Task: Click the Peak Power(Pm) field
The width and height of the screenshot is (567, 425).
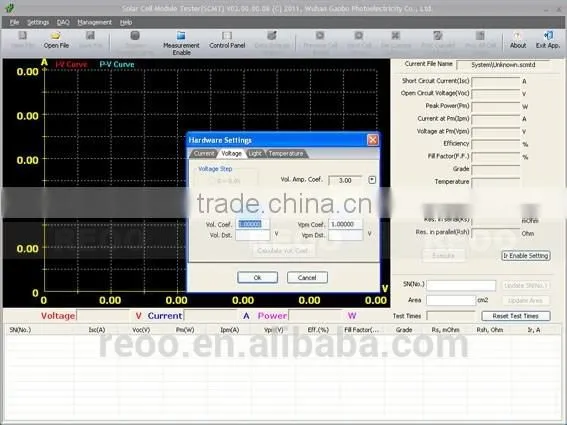Action: coord(496,107)
